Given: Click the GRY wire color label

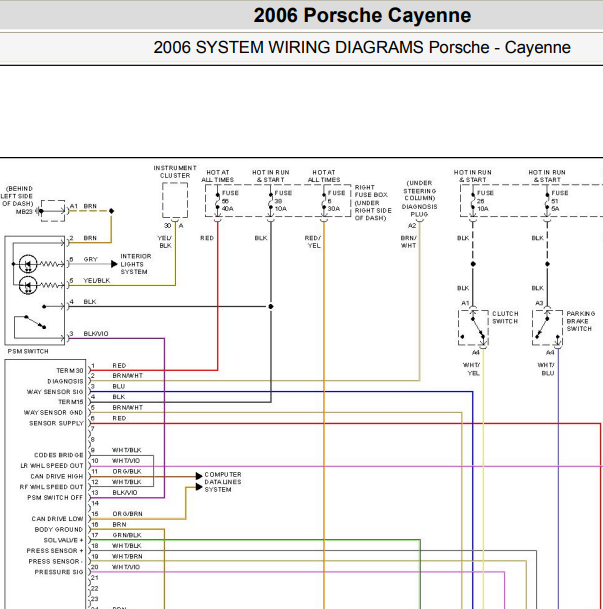Looking at the screenshot, I should (90, 259).
